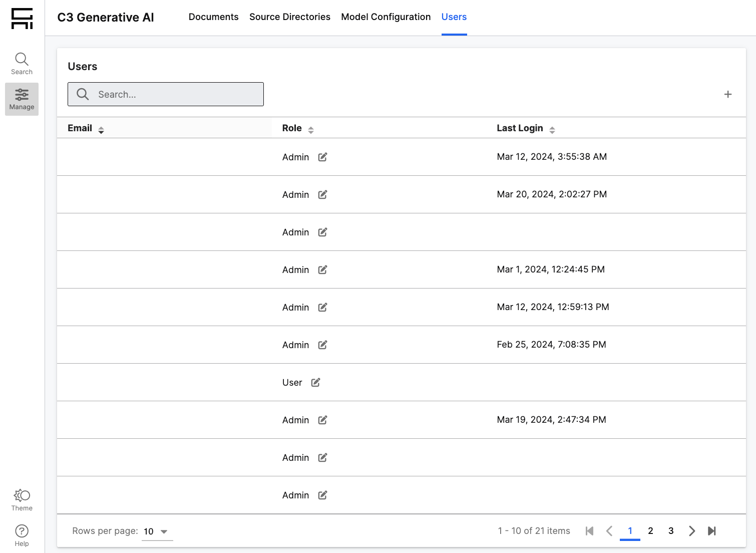Sort the table by Role

(311, 130)
